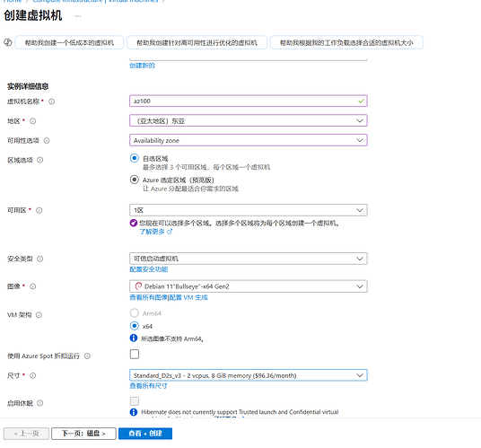The width and height of the screenshot is (481, 448).
Task: Click info icon next to 虚拟机名称
Action: pyautogui.click(x=51, y=101)
